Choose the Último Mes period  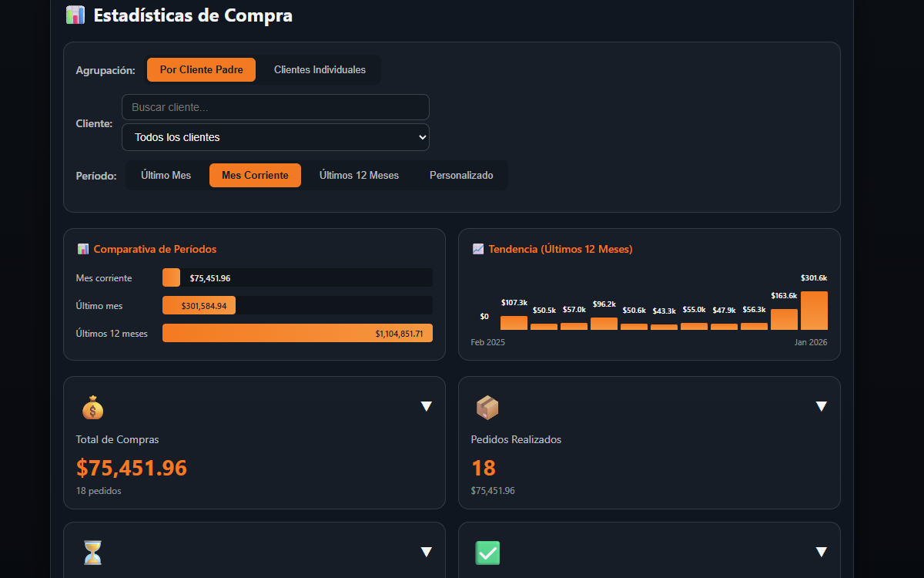(x=166, y=175)
